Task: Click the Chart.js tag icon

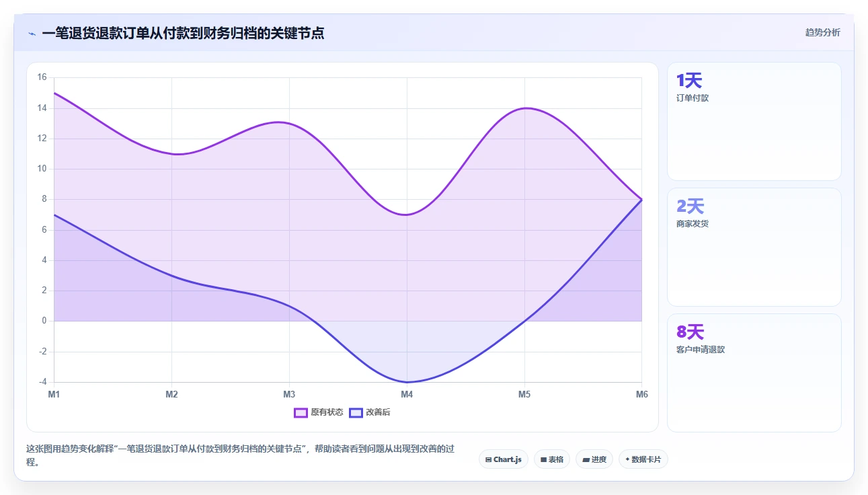Action: click(488, 459)
